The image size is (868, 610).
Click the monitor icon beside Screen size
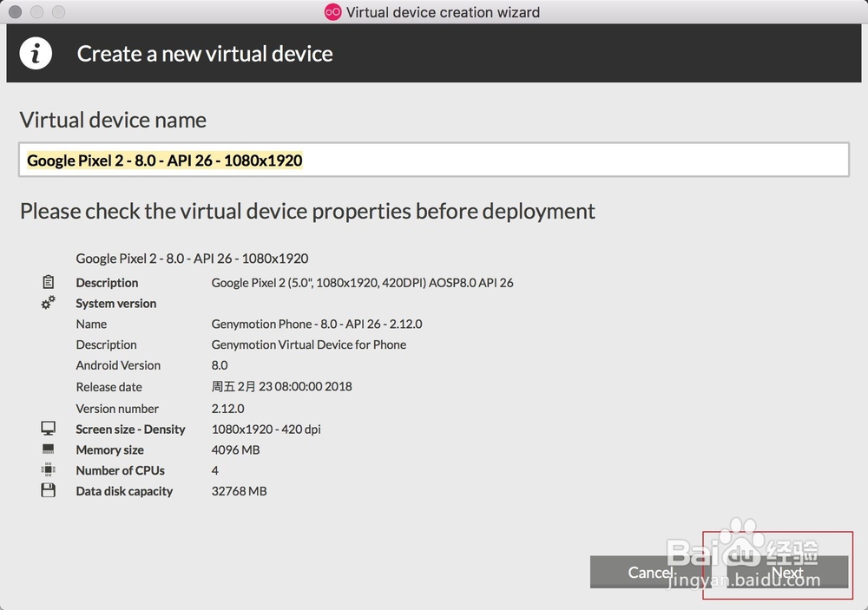(49, 429)
